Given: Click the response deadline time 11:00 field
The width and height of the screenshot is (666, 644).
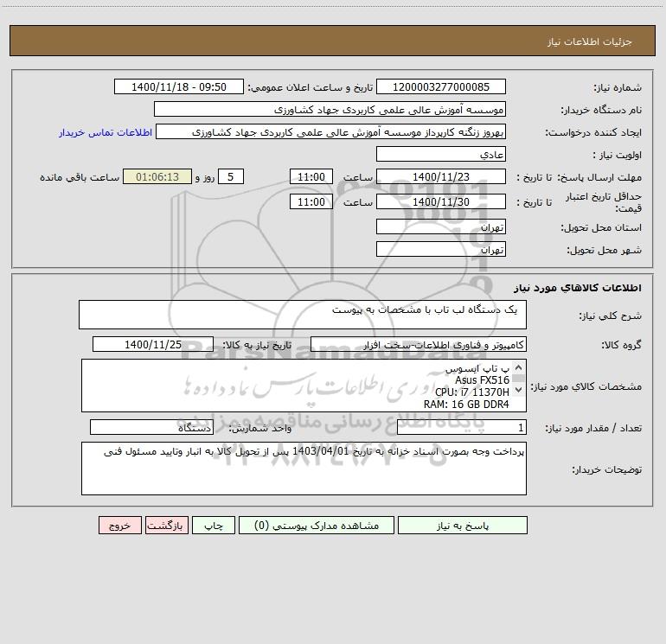Looking at the screenshot, I should tap(311, 176).
